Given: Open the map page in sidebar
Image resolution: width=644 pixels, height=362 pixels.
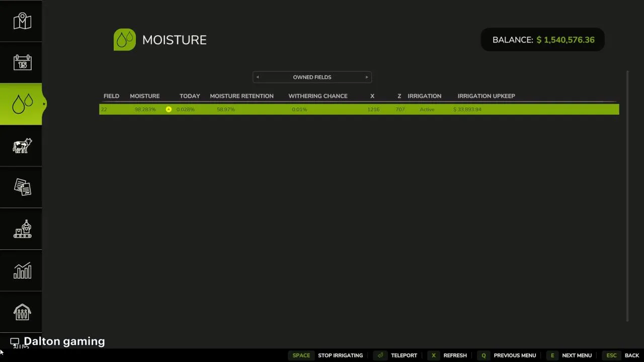Looking at the screenshot, I should [22, 21].
